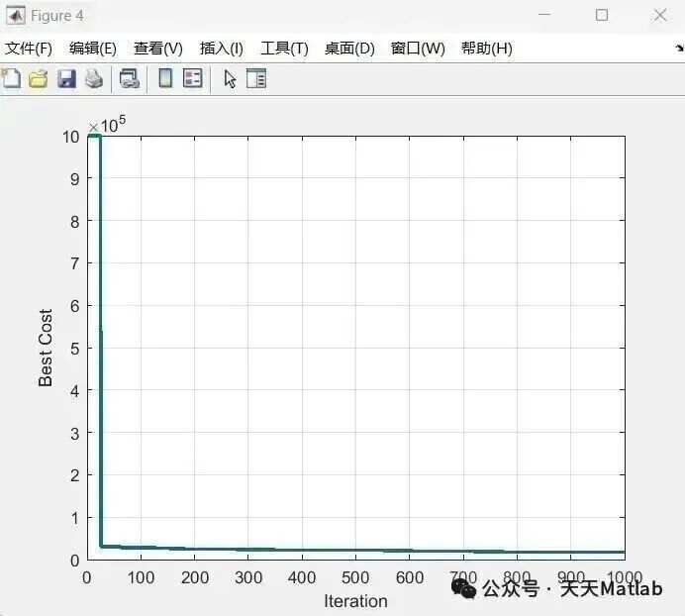Open the 文件(F) menu

pyautogui.click(x=29, y=49)
